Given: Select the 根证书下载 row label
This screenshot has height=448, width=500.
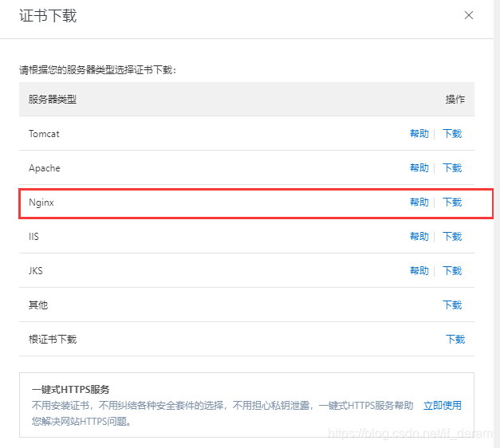Looking at the screenshot, I should coord(53,340).
